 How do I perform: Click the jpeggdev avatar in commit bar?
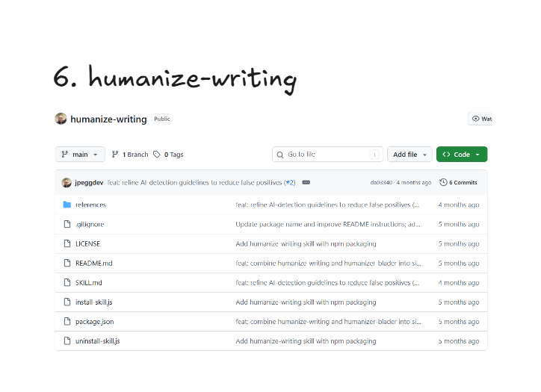(x=67, y=182)
